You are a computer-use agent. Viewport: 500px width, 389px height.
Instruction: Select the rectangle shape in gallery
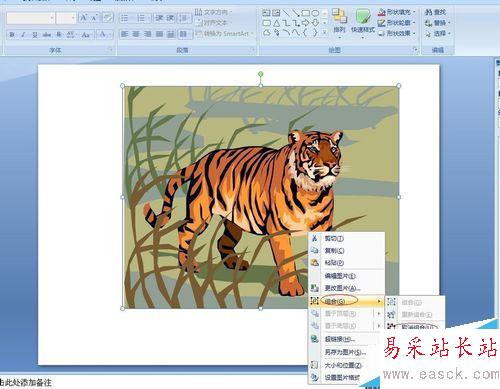[305, 13]
